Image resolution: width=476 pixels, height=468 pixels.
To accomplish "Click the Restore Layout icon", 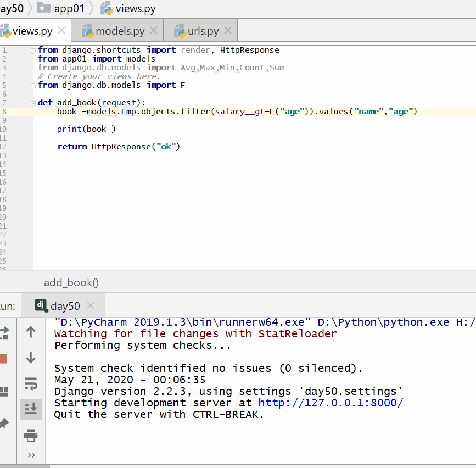I will [x=4, y=392].
